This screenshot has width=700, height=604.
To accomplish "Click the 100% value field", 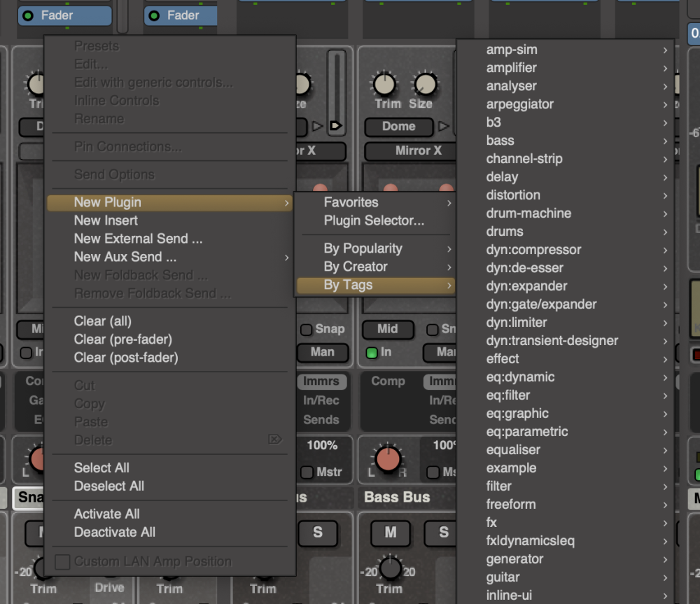I will coord(322,446).
